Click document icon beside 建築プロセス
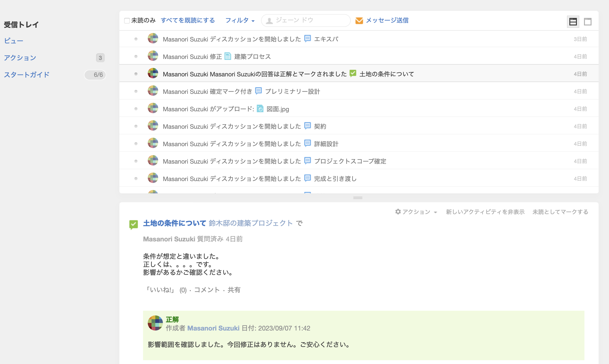609x364 pixels. pyautogui.click(x=228, y=56)
